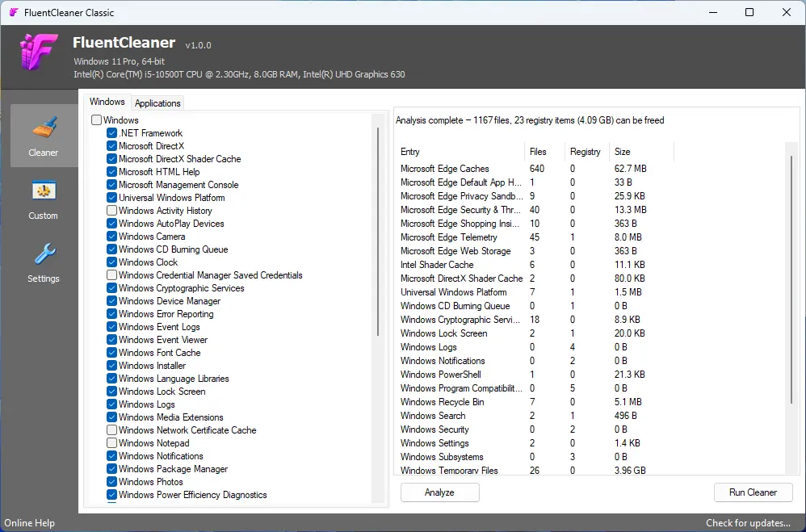Enable Windows Network Certificate Cache checkbox
Viewport: 806px width, 532px height.
pyautogui.click(x=111, y=429)
